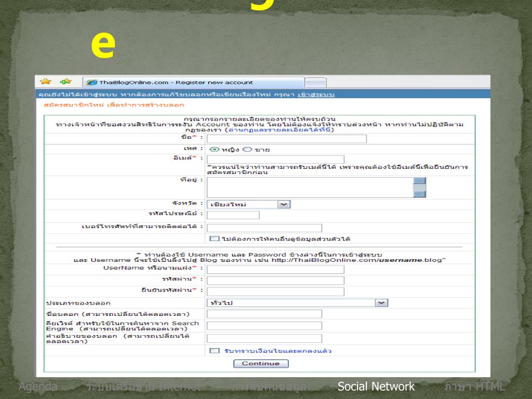Open the จังหวัด province dropdown showing เชียงใหม่
This screenshot has height=399, width=532.
[x=249, y=204]
